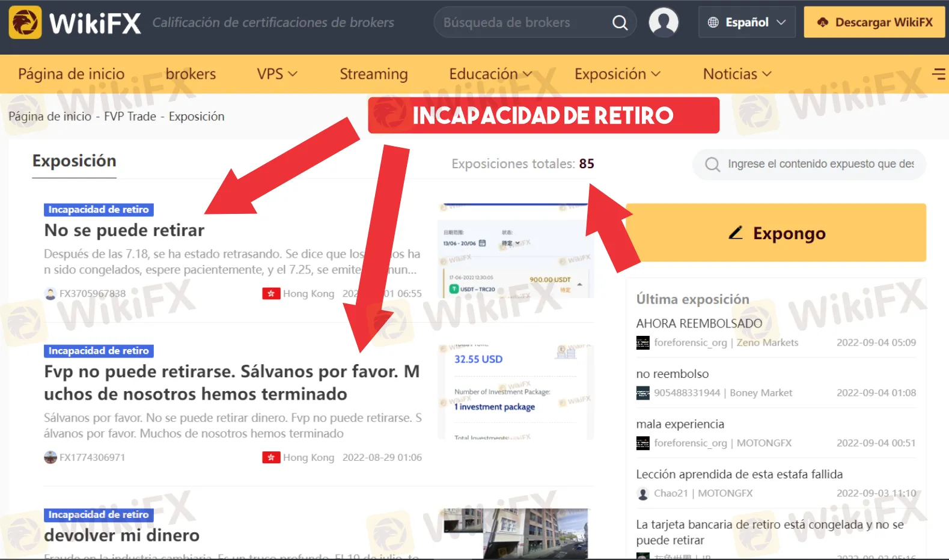Click foreforensic_org avatar beside Zeno Markets
This screenshot has width=949, height=560.
643,342
